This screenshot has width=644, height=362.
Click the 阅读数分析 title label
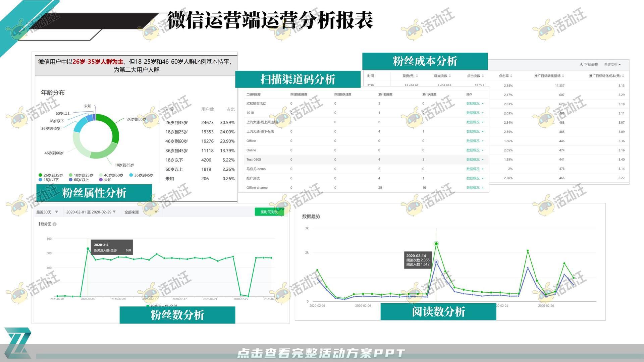pos(438,312)
